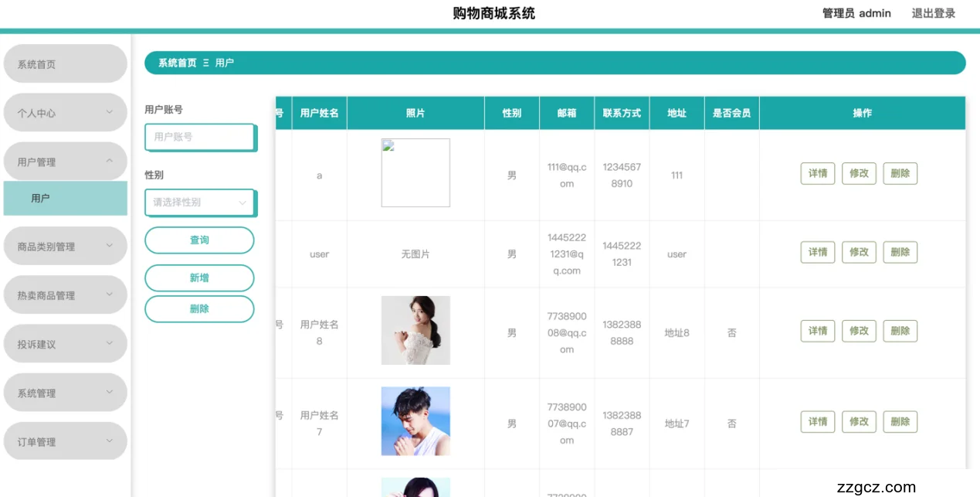Screen dimensions: 980x497
Task: Expand the 系统管理 menu
Action: (x=65, y=393)
